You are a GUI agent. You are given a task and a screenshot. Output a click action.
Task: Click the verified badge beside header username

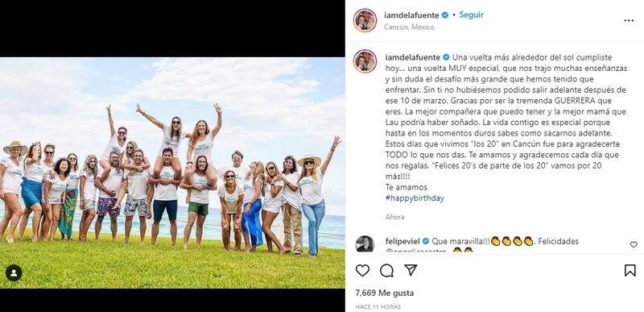click(x=445, y=15)
